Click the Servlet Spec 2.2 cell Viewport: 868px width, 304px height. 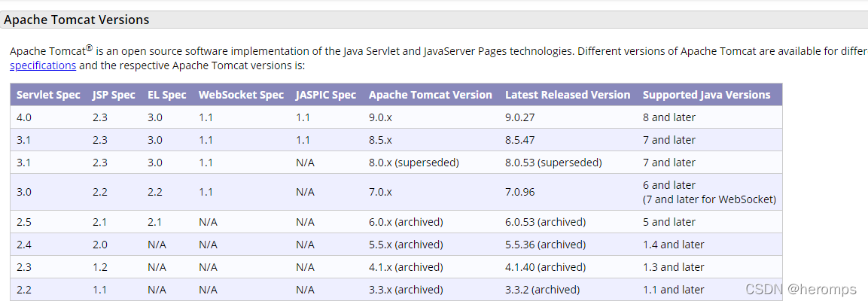23,290
